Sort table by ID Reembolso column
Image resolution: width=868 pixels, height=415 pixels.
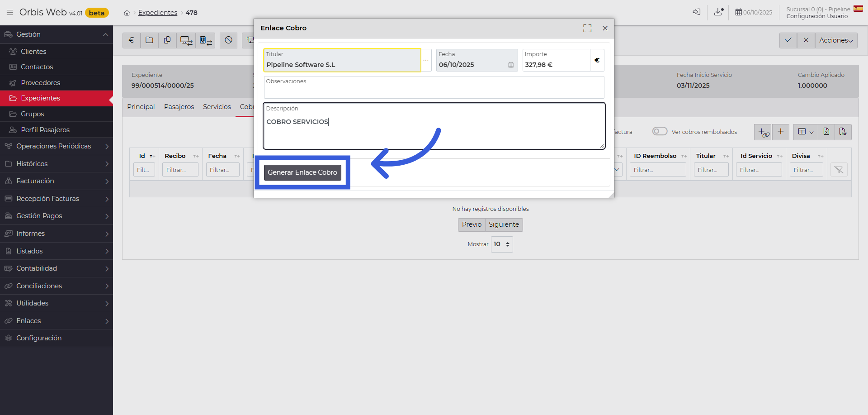660,156
